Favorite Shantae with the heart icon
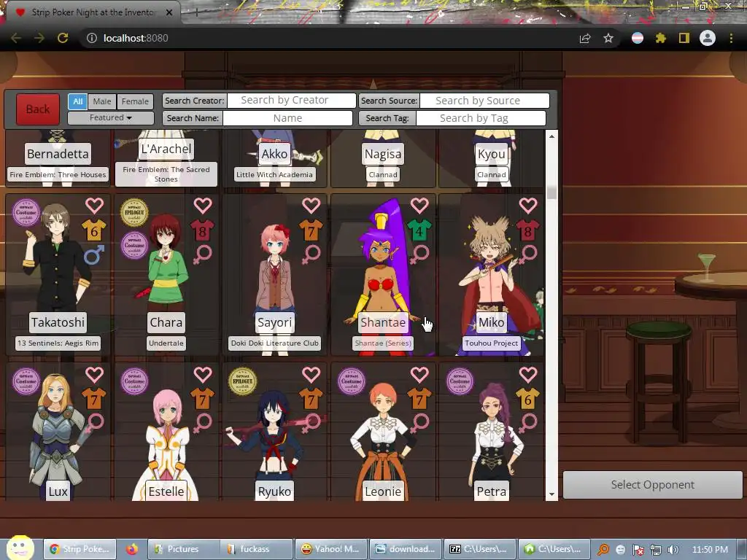Viewport: 747px width, 560px height. pyautogui.click(x=419, y=206)
